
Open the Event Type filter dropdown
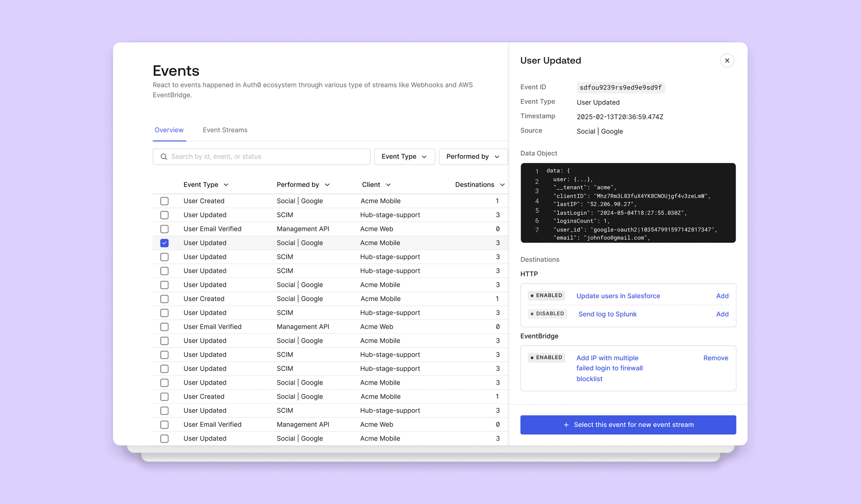pyautogui.click(x=404, y=157)
